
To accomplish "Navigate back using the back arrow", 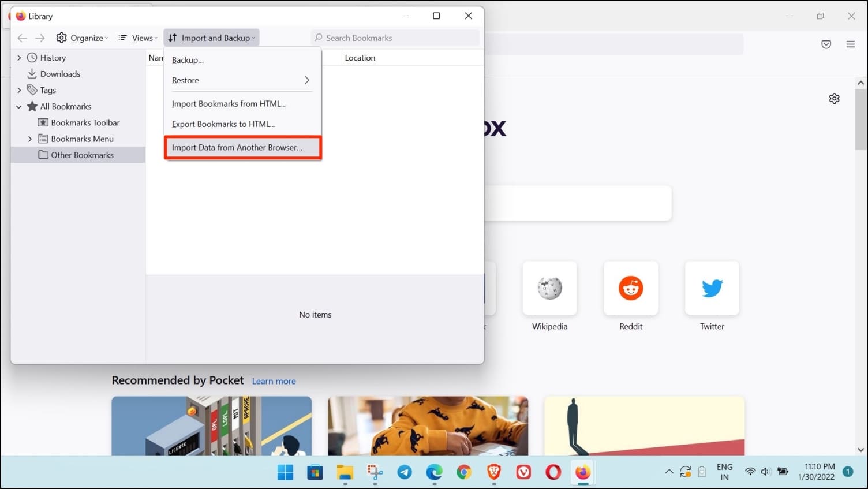I will [22, 38].
